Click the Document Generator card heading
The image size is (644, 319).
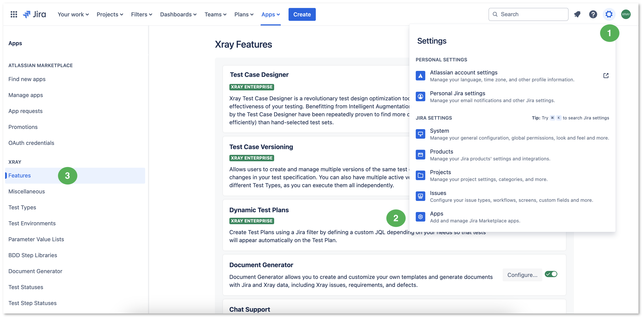click(261, 265)
